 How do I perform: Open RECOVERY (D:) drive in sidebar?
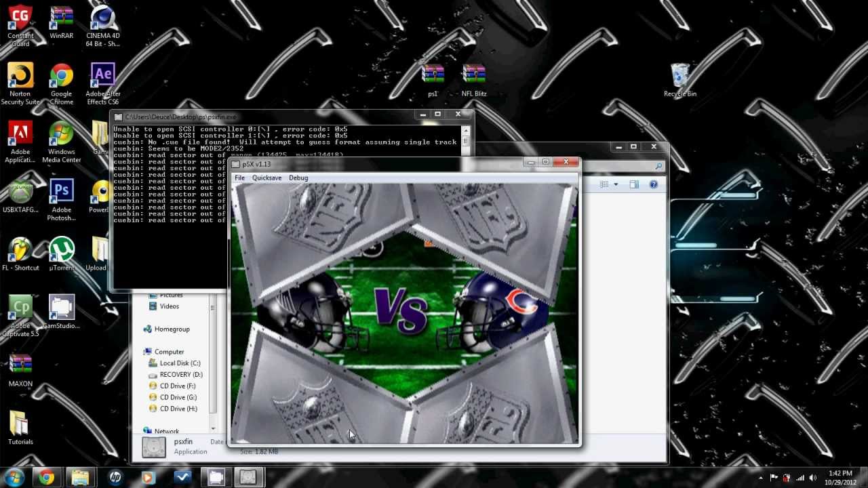[x=181, y=375]
